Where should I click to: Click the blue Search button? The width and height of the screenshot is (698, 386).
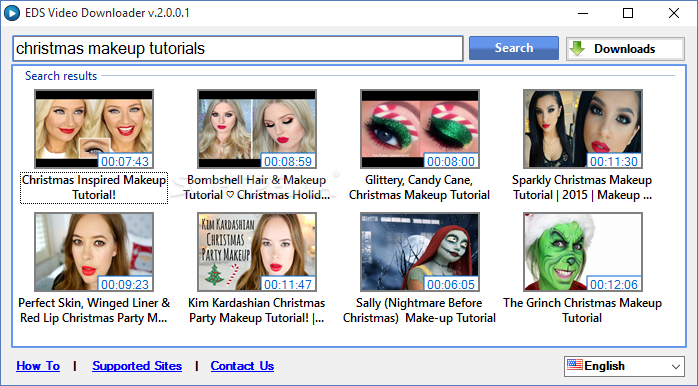pos(514,48)
